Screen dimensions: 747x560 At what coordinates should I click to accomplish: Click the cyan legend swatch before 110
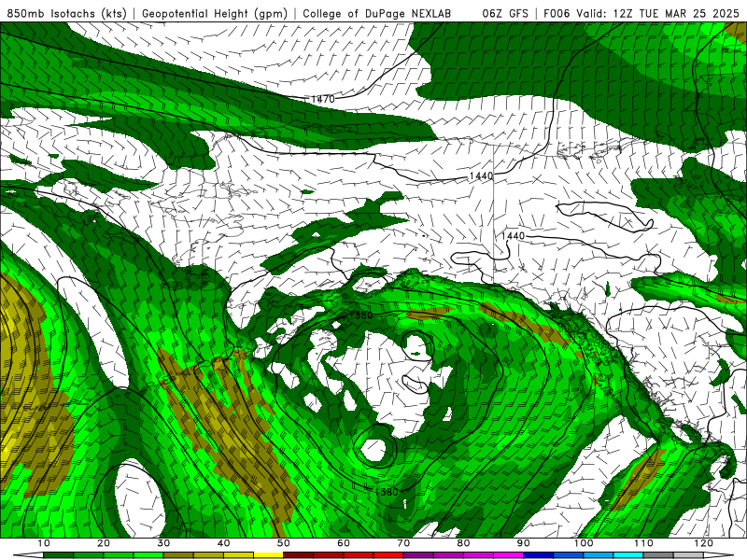pyautogui.click(x=628, y=555)
